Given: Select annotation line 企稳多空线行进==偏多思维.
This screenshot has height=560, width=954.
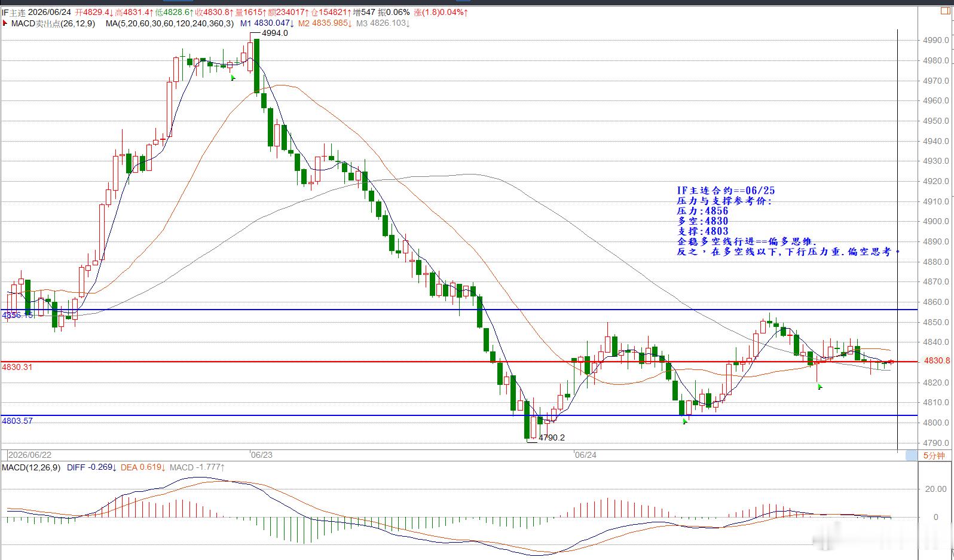Looking at the screenshot, I should pos(747,242).
